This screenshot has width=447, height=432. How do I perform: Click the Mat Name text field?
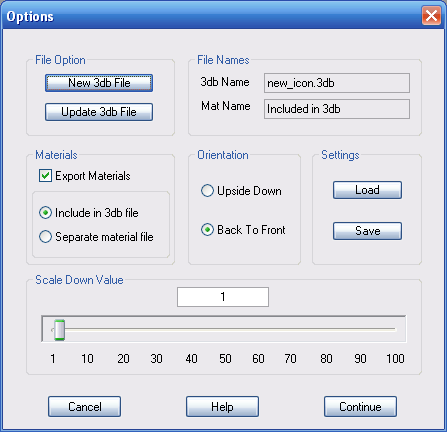click(337, 109)
